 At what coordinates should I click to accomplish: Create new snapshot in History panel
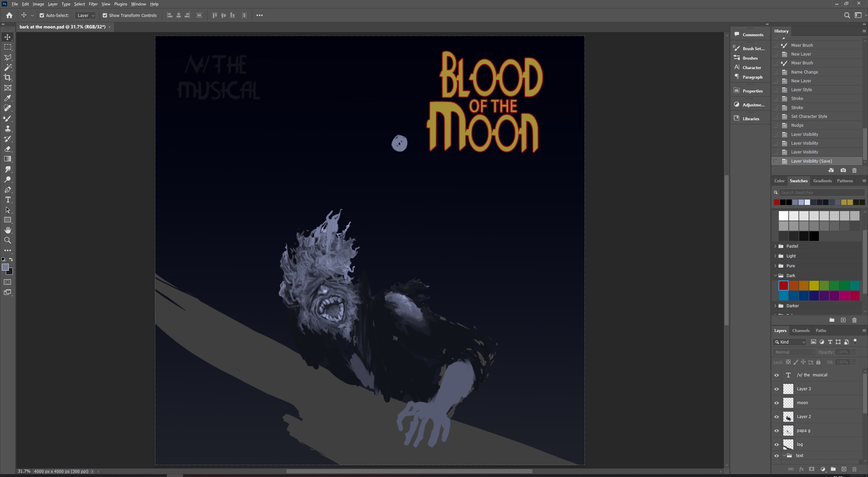[x=843, y=170]
